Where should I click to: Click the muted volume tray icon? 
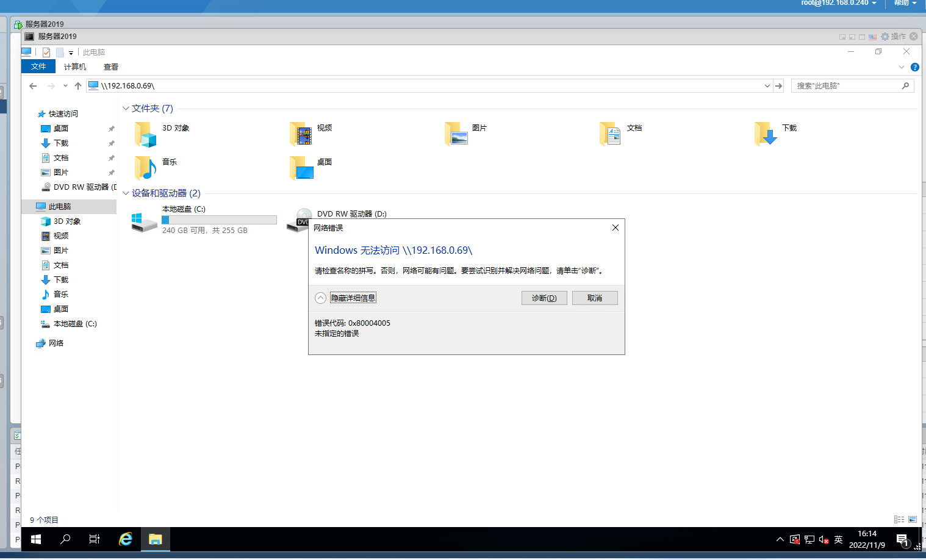point(824,539)
